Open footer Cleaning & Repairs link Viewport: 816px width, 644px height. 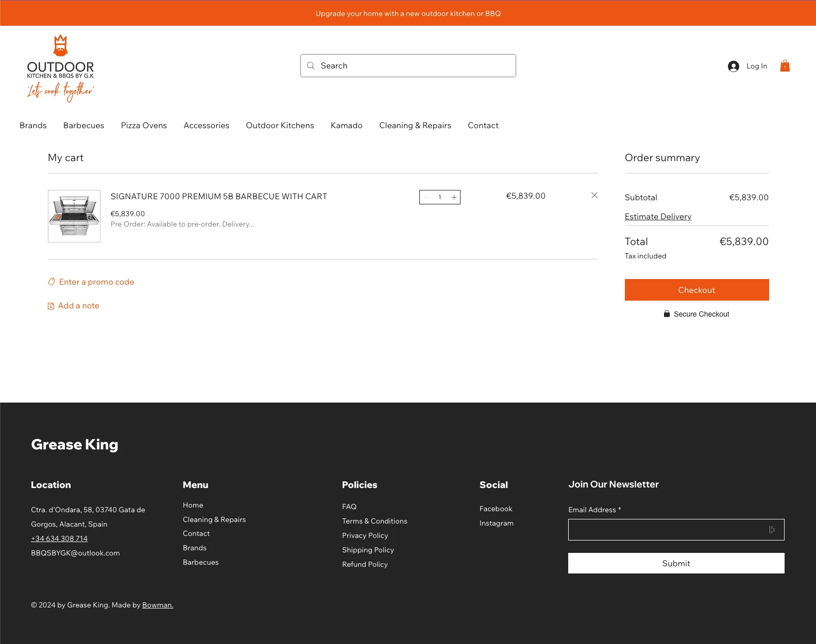click(214, 519)
